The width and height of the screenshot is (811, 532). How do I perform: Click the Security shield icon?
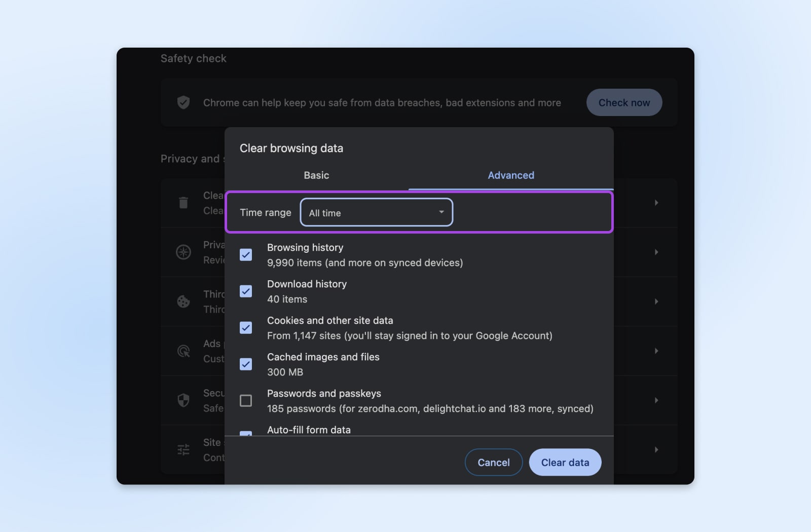(183, 400)
